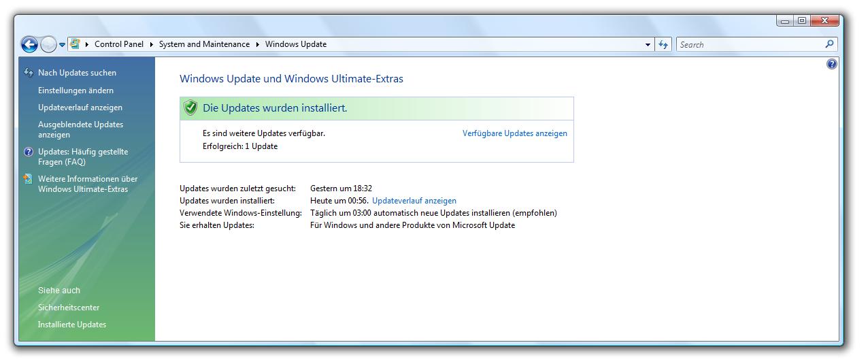Click the green shield status icon

coord(190,108)
